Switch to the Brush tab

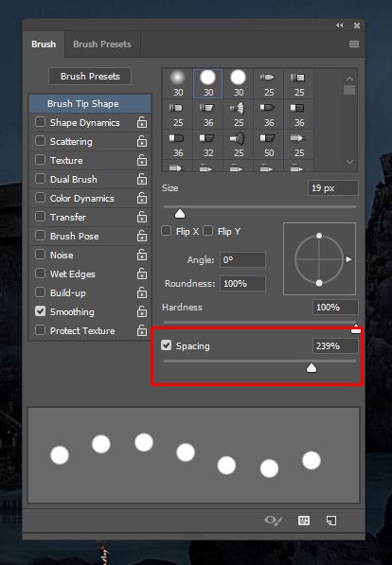click(44, 44)
